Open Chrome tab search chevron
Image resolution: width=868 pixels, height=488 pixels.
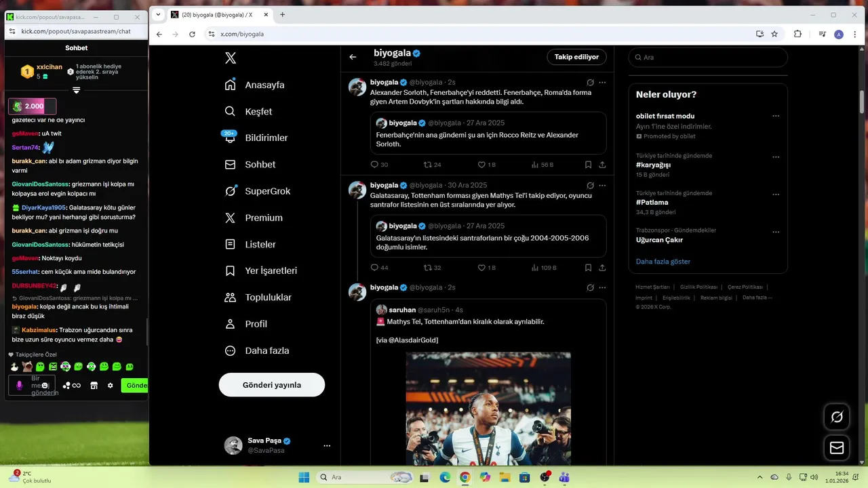tap(159, 14)
